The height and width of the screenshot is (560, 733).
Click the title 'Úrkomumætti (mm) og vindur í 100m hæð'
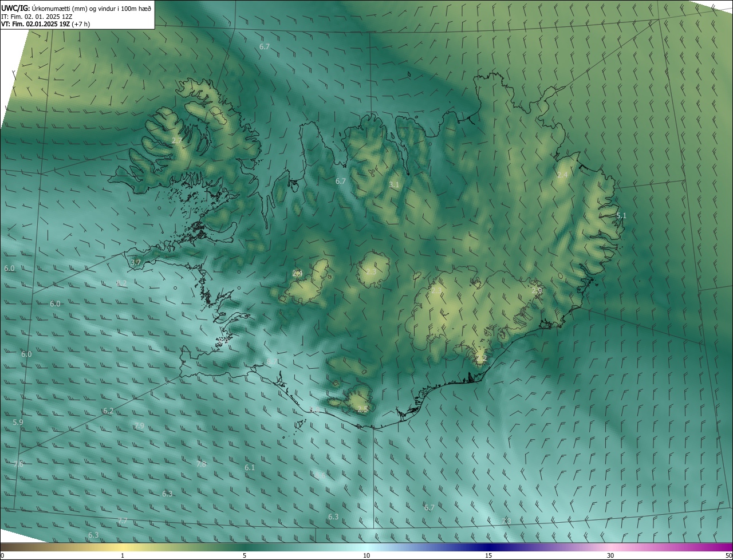[92, 7]
